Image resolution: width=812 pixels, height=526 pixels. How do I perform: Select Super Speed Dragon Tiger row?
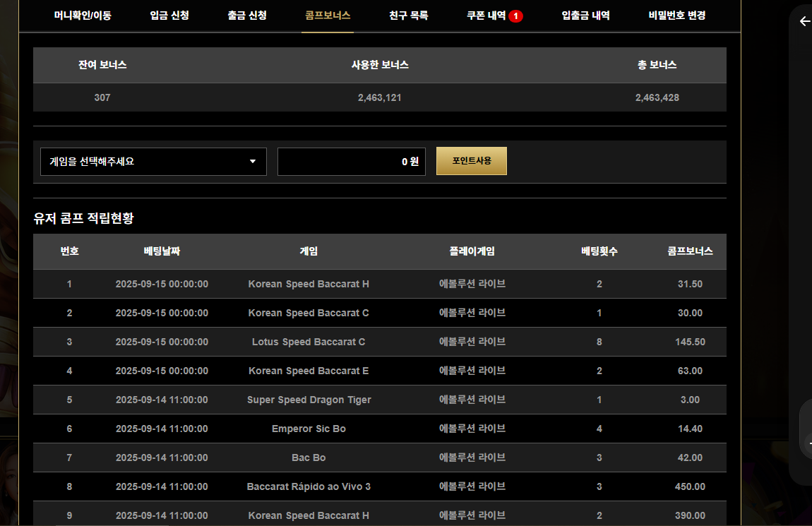pyautogui.click(x=380, y=400)
